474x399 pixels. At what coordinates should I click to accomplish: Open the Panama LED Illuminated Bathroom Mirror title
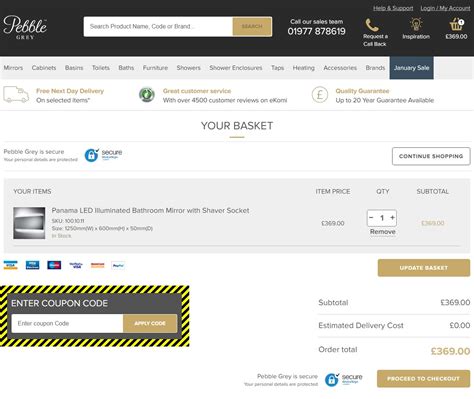click(150, 210)
